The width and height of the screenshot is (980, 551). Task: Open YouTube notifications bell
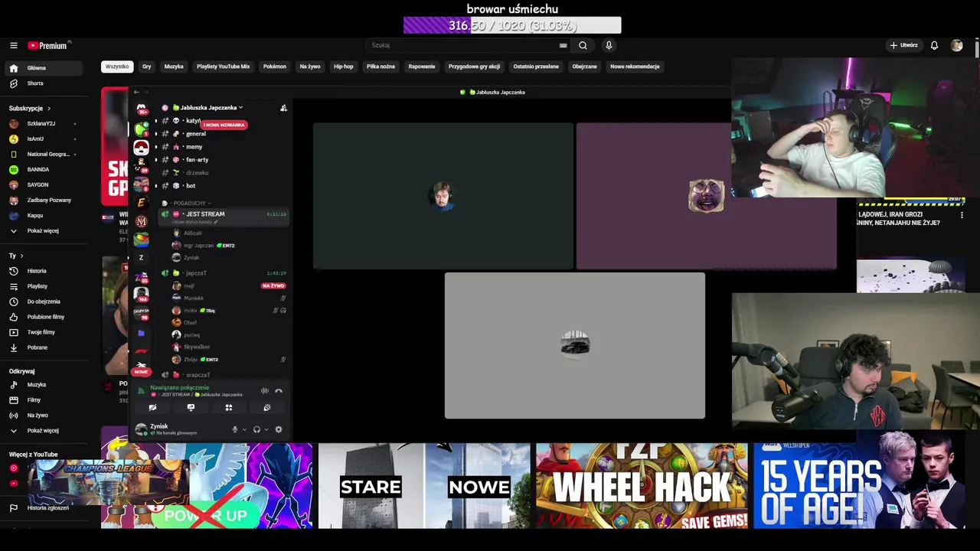[934, 45]
